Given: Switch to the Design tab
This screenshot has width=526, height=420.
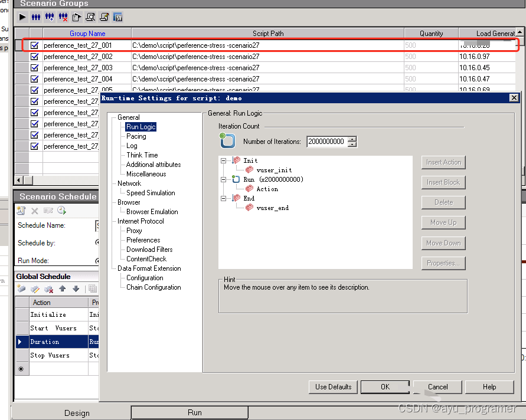Looking at the screenshot, I should 77,413.
